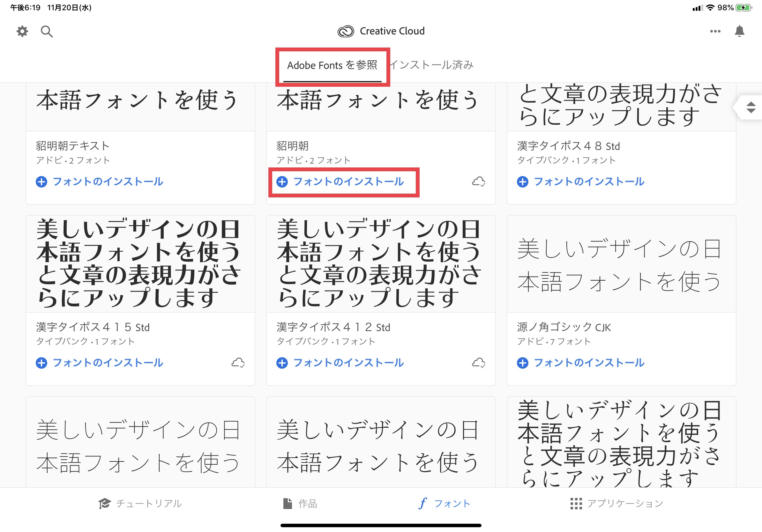The height and width of the screenshot is (532, 762).
Task: Tap the cloud icon on 漢字タイポス412 Std card
Action: pos(479,363)
